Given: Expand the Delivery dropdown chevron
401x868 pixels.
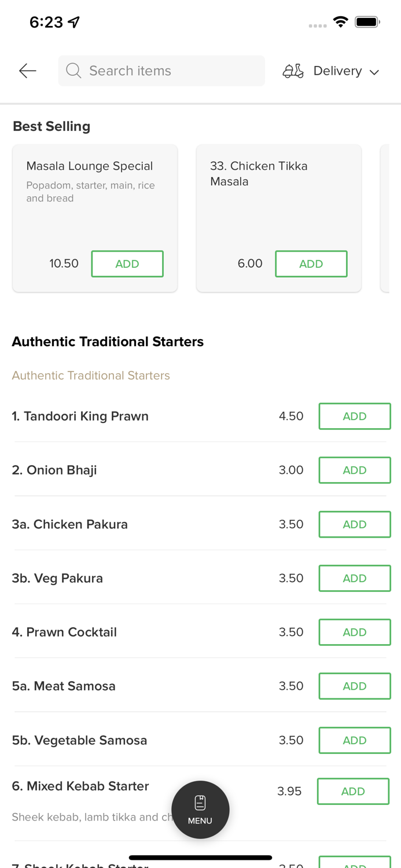Looking at the screenshot, I should 374,72.
